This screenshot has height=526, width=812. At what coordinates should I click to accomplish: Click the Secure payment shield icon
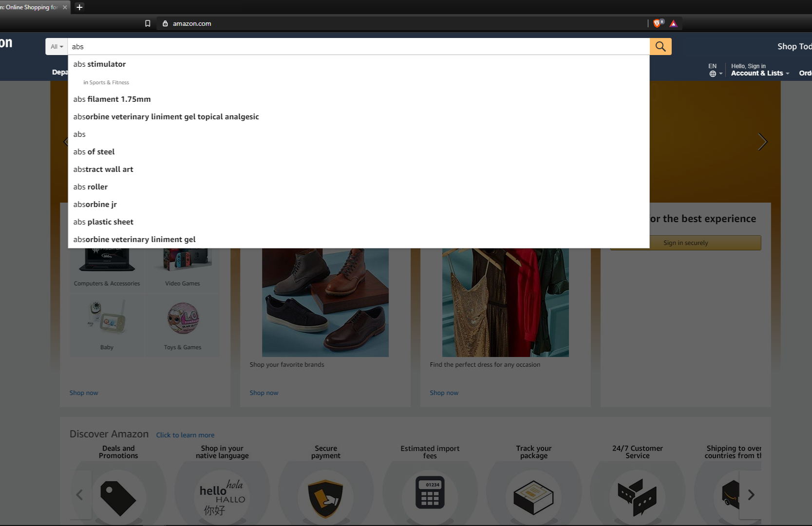[326, 498]
